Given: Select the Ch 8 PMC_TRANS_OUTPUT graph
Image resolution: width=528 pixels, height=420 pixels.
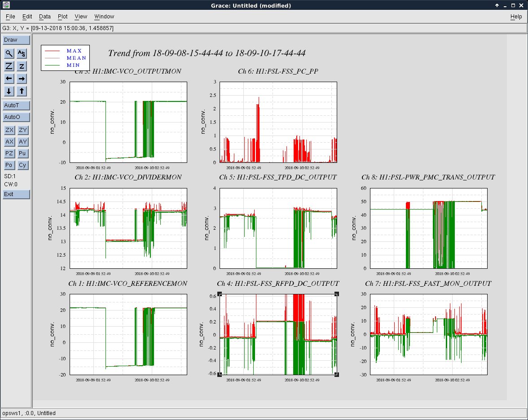Looking at the screenshot, I should (428, 228).
